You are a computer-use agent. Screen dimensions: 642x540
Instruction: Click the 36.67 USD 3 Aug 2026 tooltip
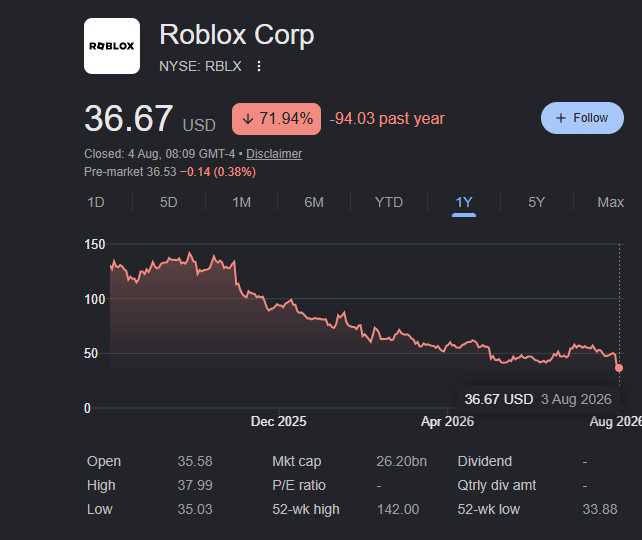pos(538,399)
